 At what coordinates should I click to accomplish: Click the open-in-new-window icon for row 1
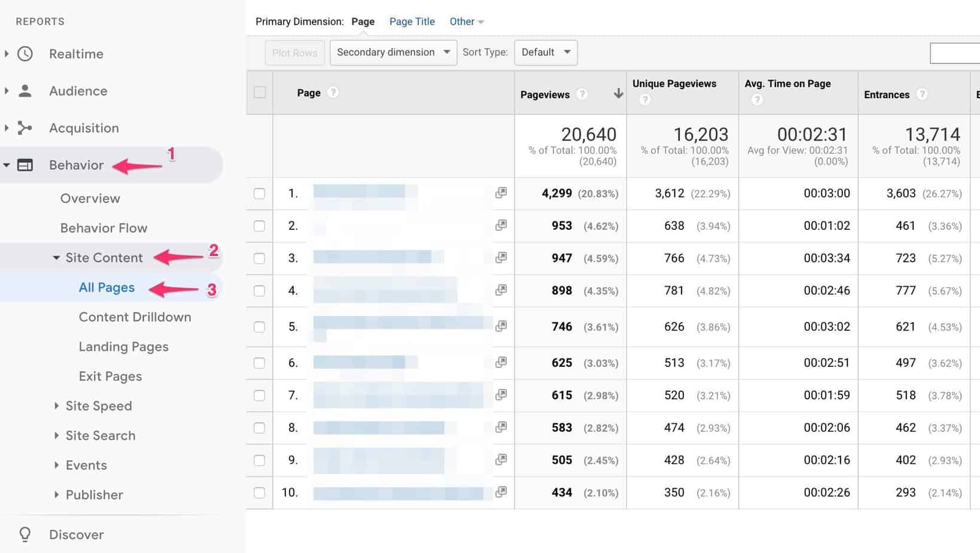click(x=500, y=193)
